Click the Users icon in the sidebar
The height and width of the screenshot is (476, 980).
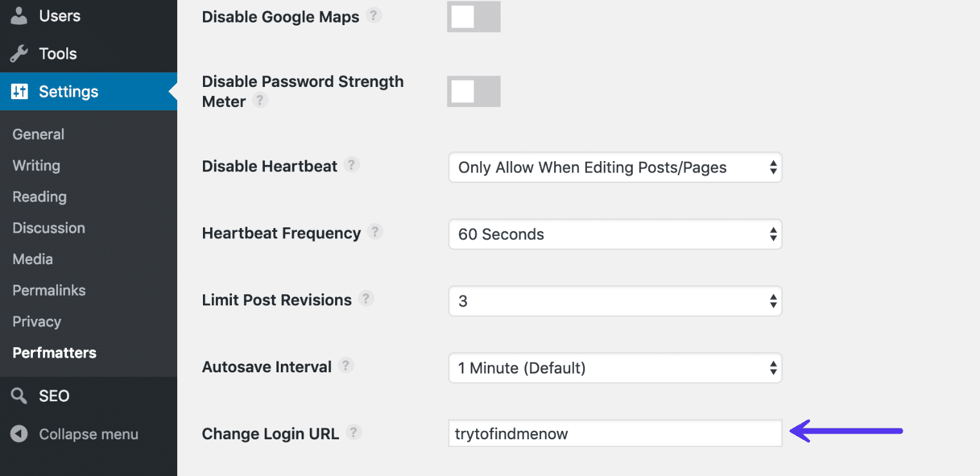(x=18, y=16)
